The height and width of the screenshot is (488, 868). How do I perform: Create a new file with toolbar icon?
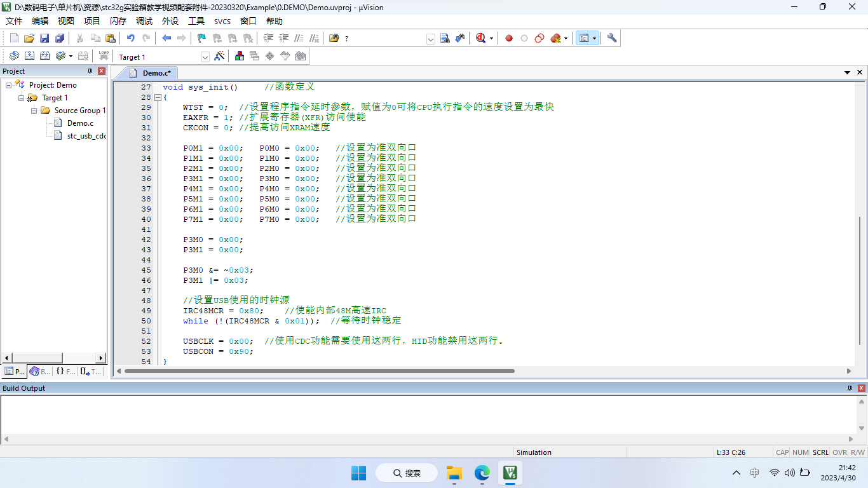[14, 38]
